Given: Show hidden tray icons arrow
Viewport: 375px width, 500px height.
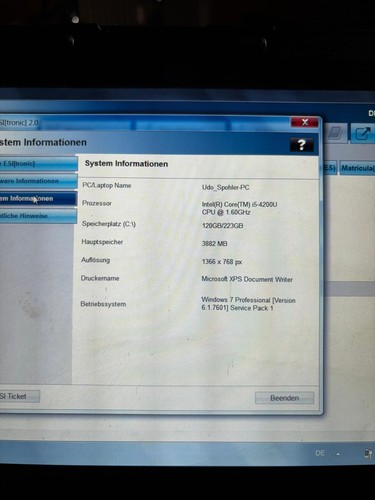Looking at the screenshot, I should tap(338, 454).
